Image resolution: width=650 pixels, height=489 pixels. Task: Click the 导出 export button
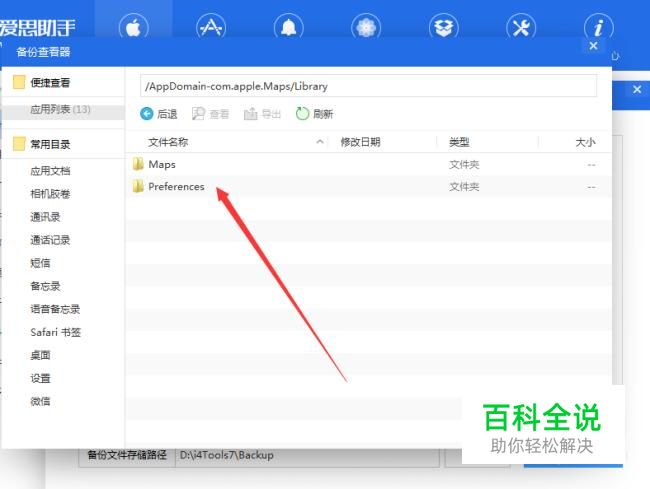pos(262,114)
